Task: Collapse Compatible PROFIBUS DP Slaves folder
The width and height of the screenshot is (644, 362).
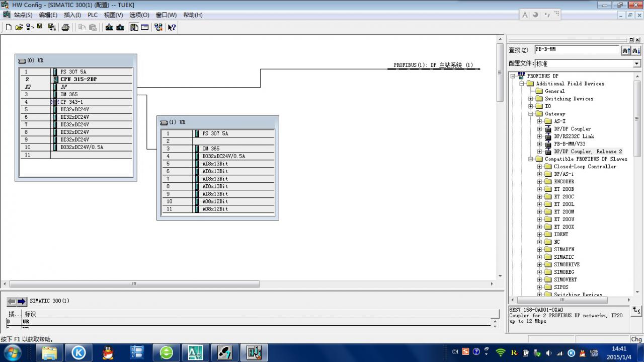Action: point(531,159)
